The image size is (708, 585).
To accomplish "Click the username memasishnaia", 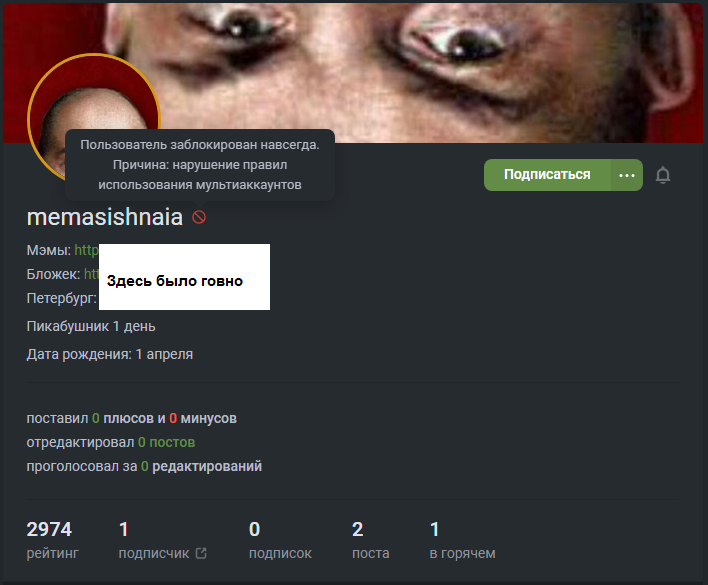I will click(x=105, y=217).
